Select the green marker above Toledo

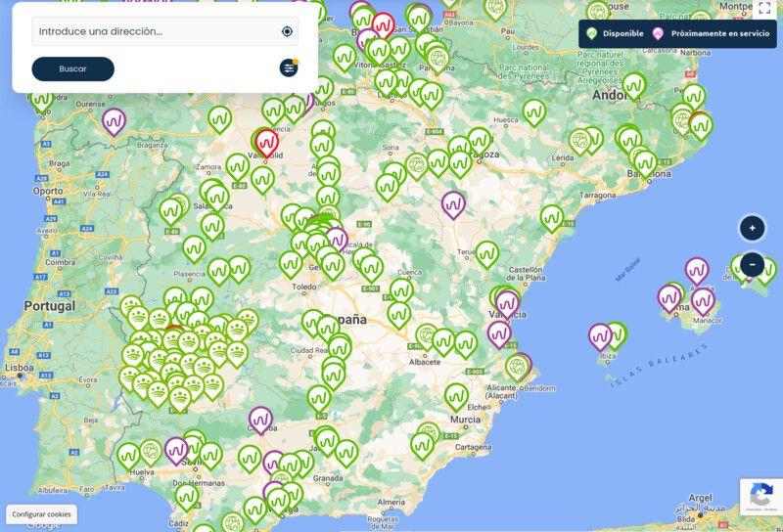pyautogui.click(x=291, y=264)
